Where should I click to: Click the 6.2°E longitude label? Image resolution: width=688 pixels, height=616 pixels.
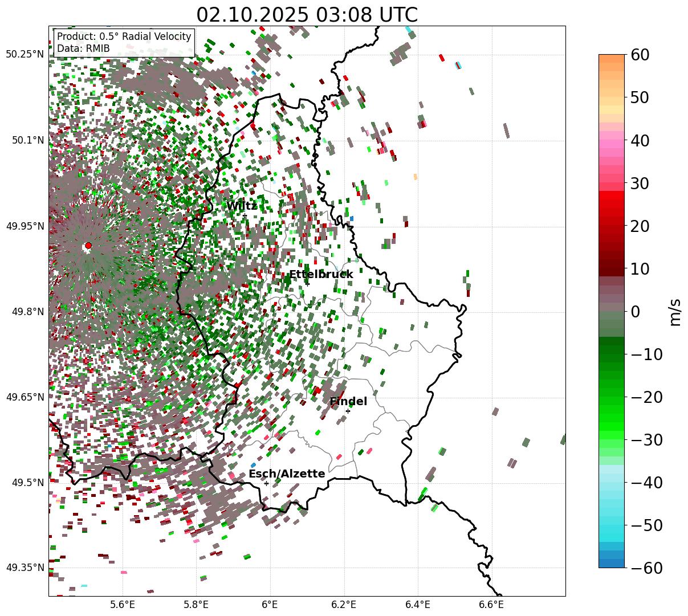(344, 605)
